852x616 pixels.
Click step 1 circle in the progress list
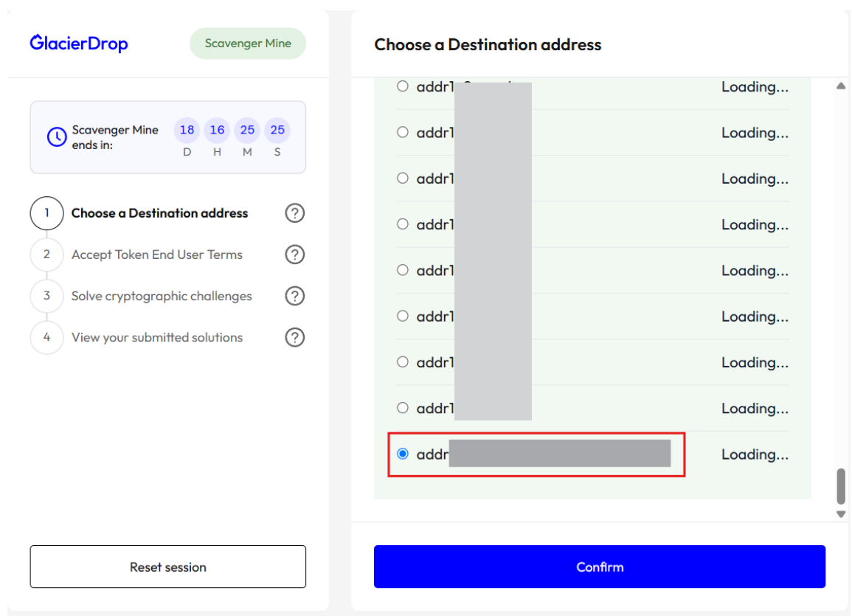(x=46, y=213)
